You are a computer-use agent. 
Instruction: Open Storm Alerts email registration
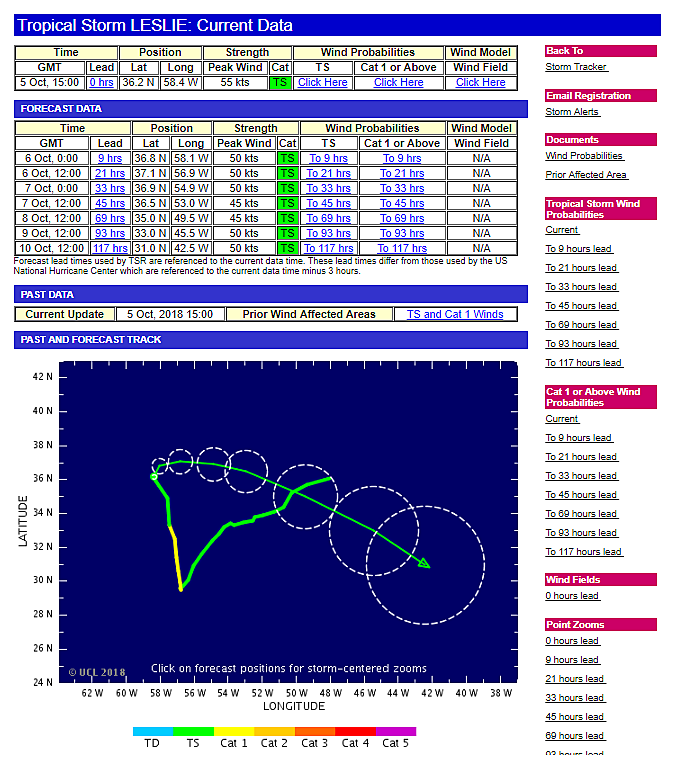coord(573,112)
